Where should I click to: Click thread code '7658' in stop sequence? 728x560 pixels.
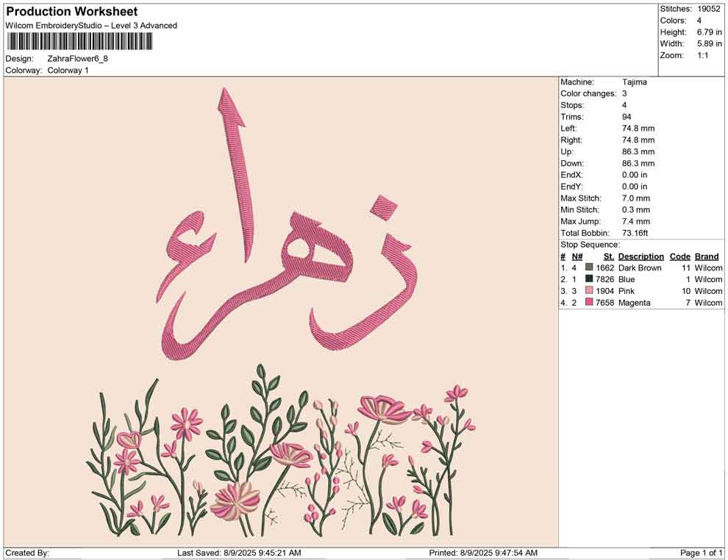tap(605, 303)
